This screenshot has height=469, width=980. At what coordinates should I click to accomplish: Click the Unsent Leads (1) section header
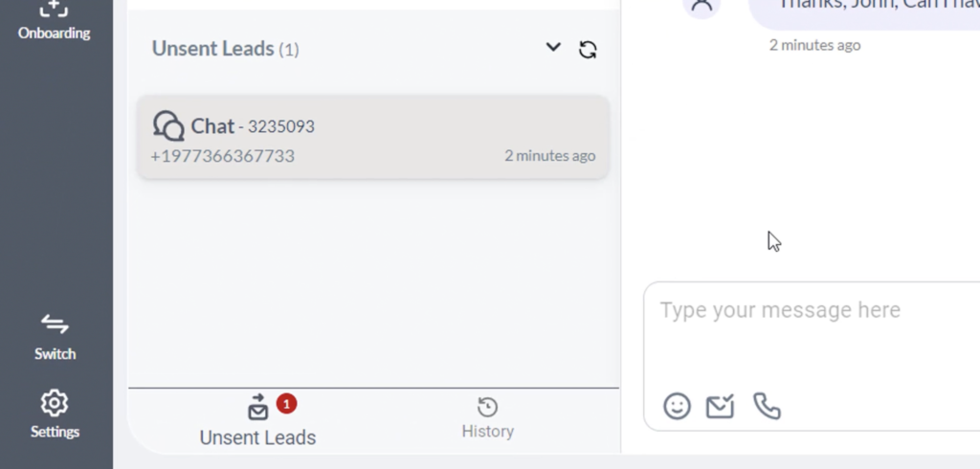click(x=225, y=49)
